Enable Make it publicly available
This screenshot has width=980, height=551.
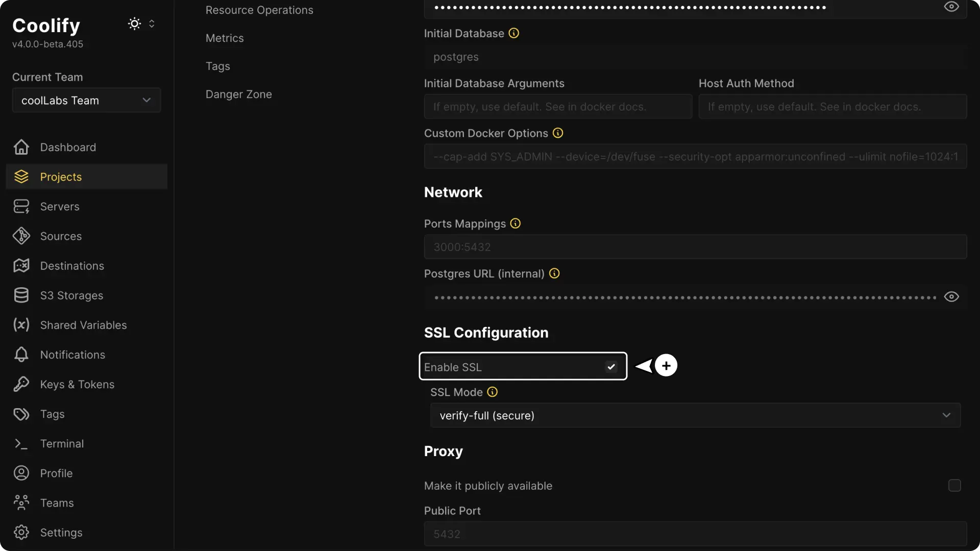tap(954, 486)
